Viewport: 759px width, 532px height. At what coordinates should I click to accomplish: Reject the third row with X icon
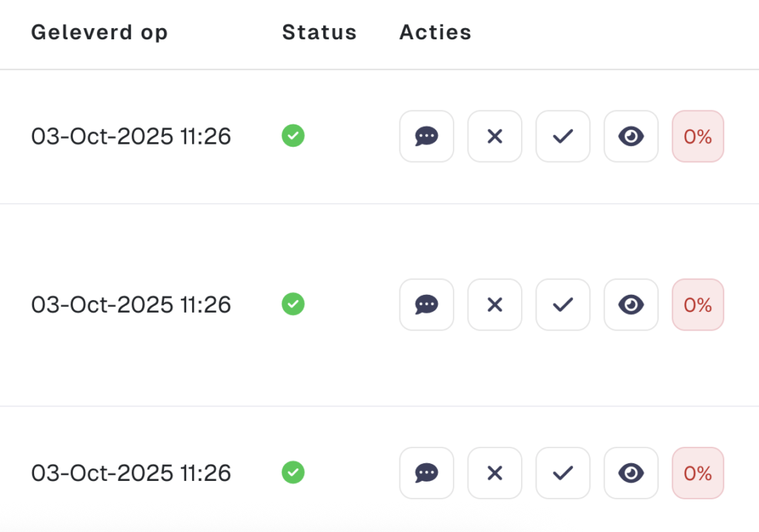(494, 473)
